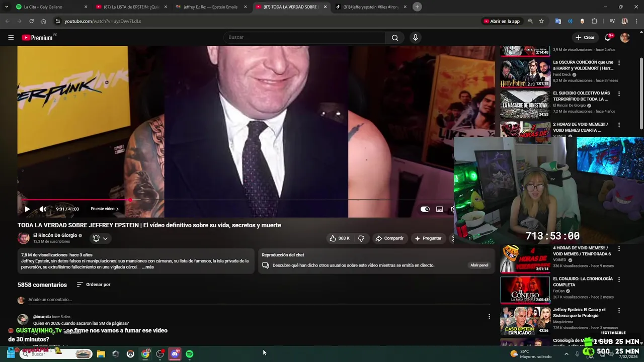Open the Preguntar AI button
This screenshot has width=644, height=362.
[428, 238]
